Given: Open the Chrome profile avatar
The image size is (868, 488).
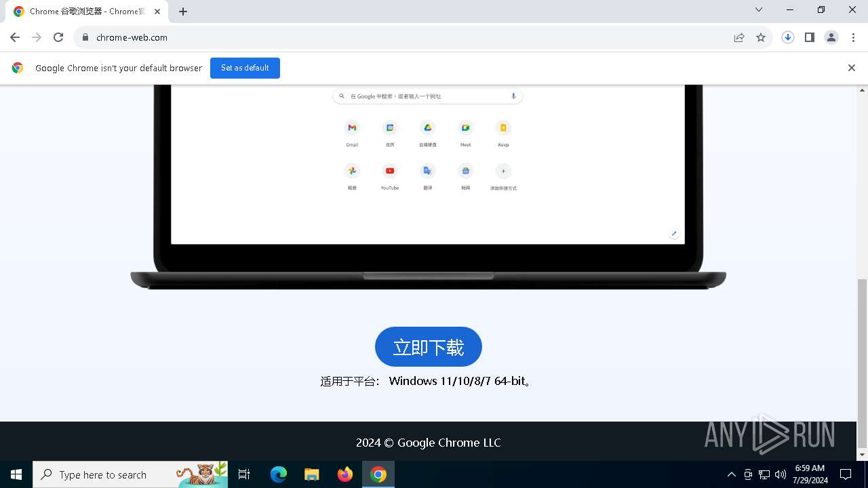Looking at the screenshot, I should [831, 37].
